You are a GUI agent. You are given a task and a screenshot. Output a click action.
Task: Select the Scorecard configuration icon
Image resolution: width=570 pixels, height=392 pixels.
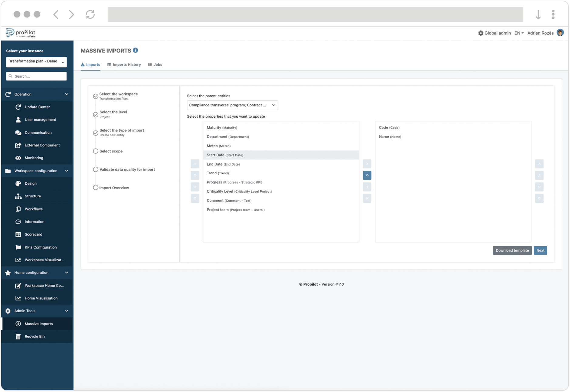[x=19, y=234]
